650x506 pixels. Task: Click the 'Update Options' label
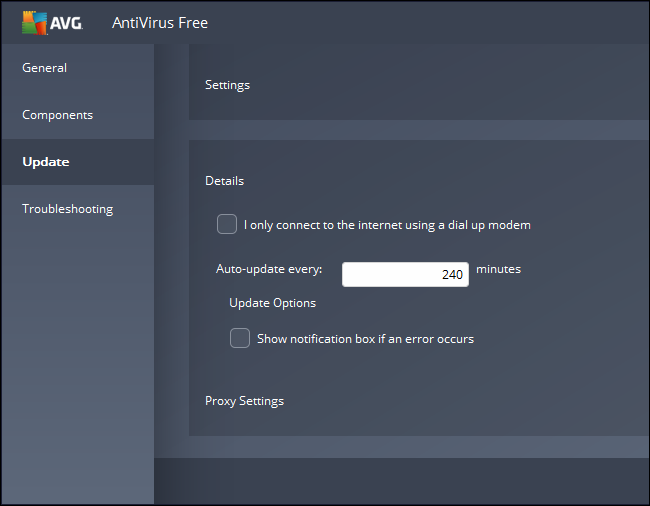pyautogui.click(x=272, y=303)
